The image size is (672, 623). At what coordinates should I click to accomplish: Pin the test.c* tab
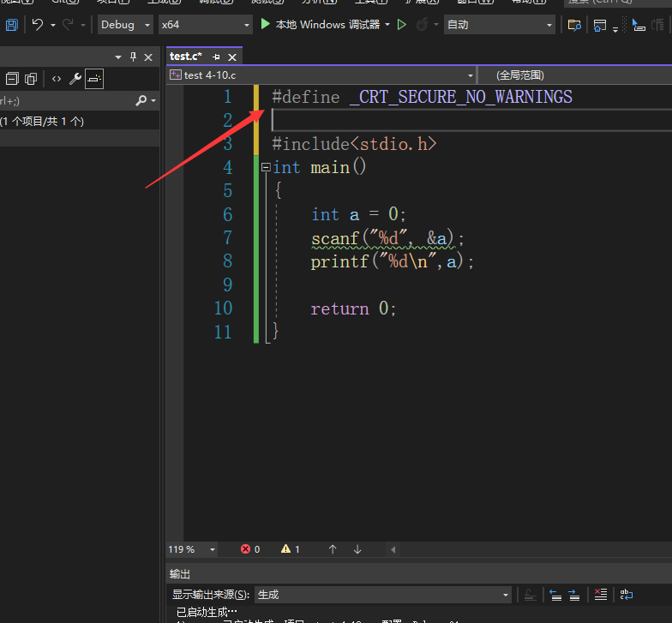[x=216, y=57]
